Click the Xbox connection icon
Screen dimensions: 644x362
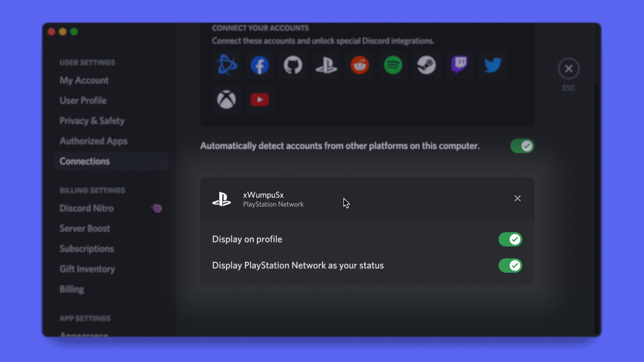tap(226, 99)
